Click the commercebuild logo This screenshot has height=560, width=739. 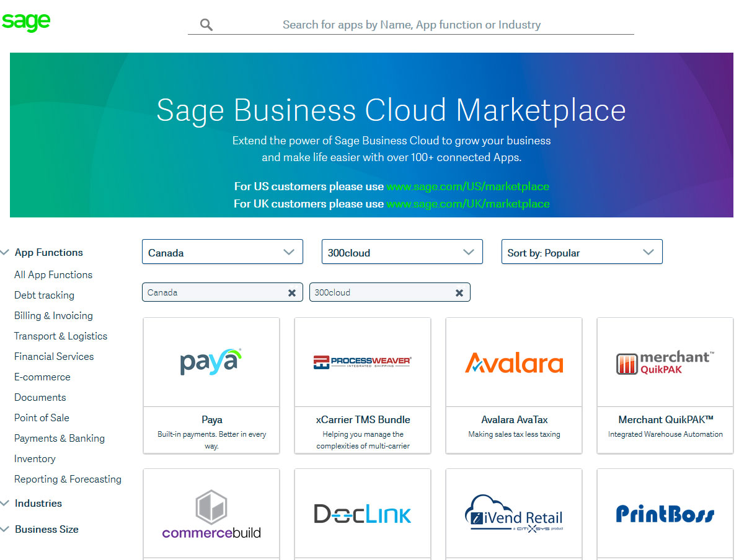[211, 514]
